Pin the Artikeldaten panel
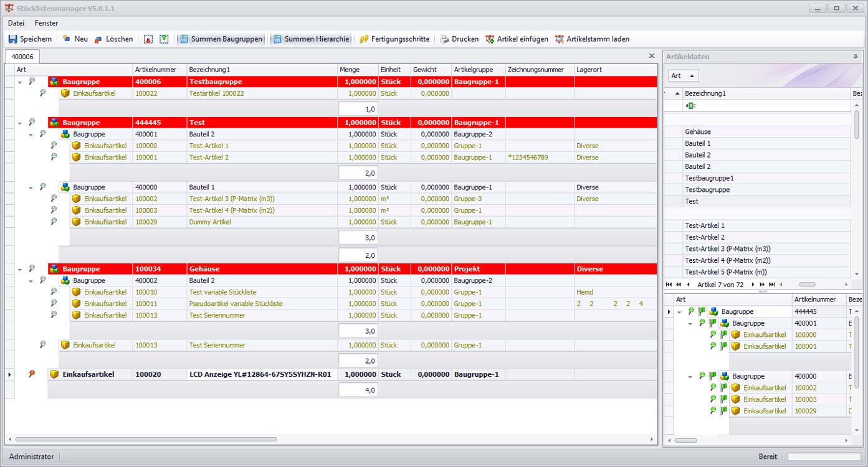 coord(856,57)
